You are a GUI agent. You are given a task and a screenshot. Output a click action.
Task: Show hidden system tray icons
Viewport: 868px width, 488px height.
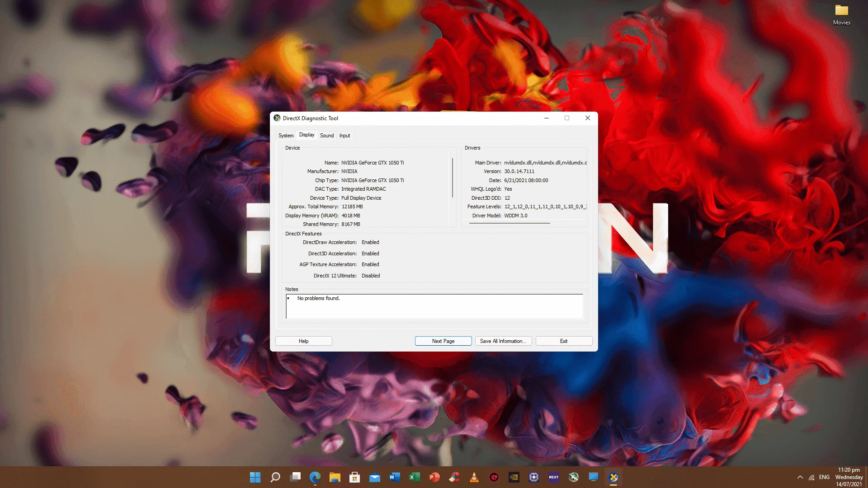point(800,477)
